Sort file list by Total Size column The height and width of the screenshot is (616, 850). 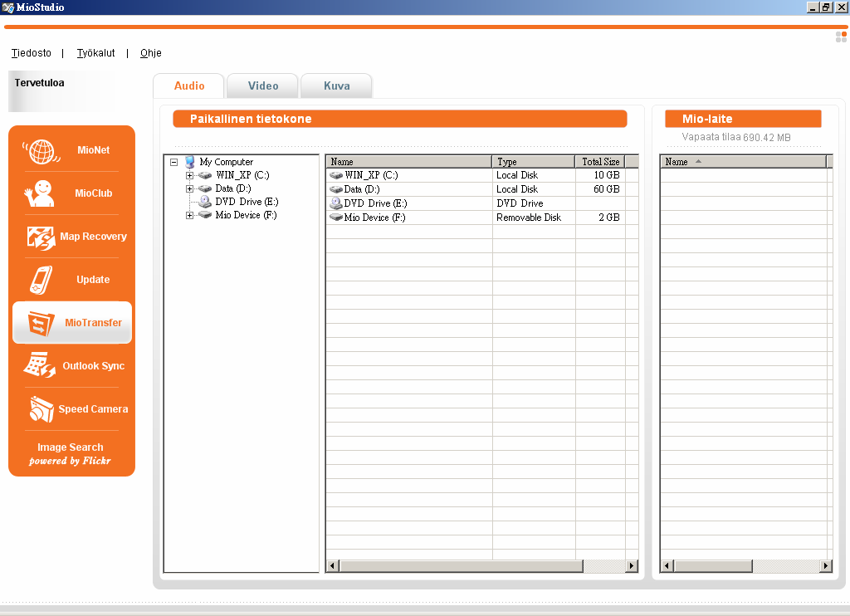tap(600, 162)
